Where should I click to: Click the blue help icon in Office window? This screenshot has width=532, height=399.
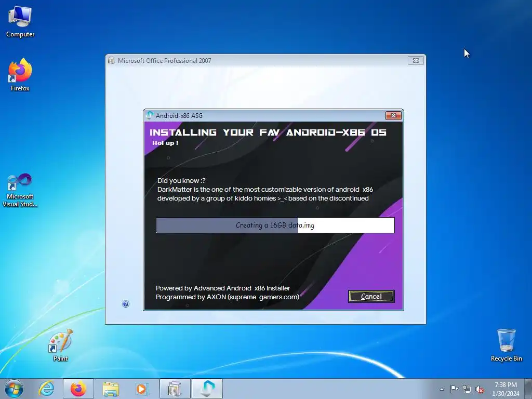[126, 304]
